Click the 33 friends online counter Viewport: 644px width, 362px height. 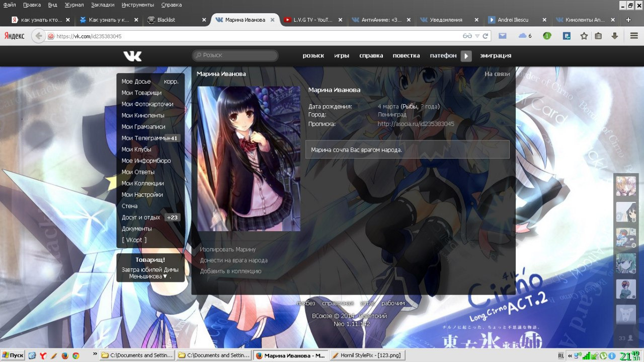[626, 338]
